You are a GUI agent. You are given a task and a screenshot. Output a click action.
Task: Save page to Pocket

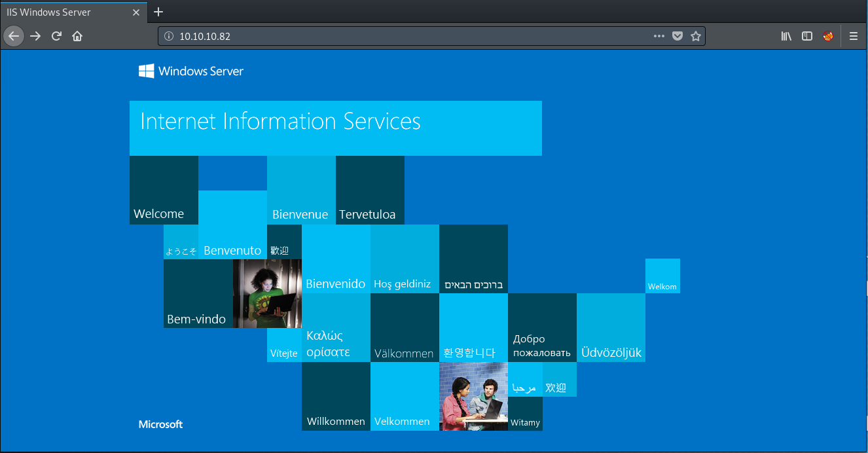click(678, 37)
